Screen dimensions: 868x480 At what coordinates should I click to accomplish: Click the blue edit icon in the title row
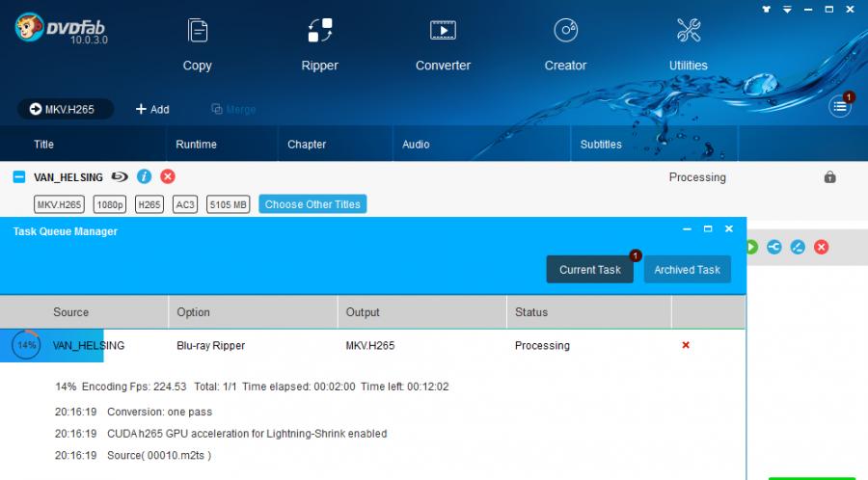click(798, 247)
